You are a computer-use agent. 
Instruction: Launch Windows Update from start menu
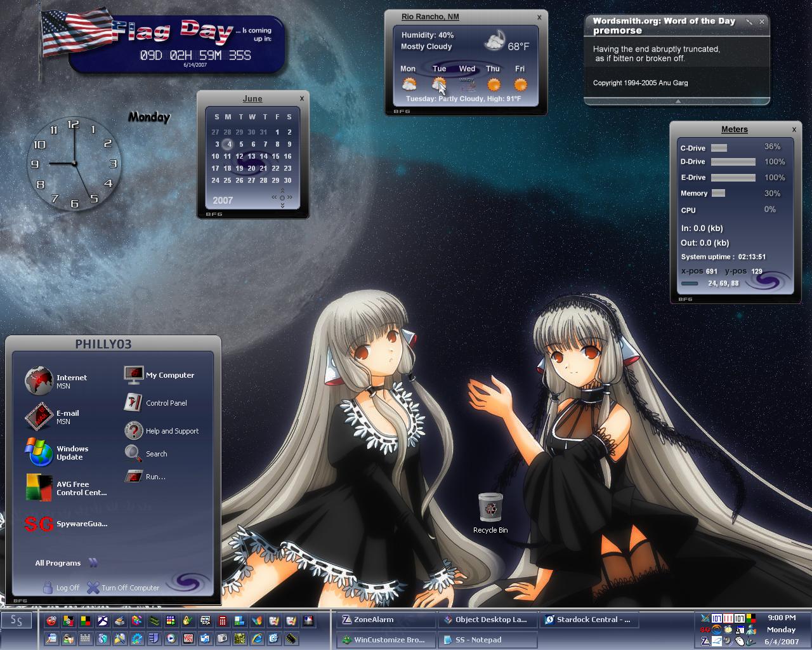tap(39, 453)
